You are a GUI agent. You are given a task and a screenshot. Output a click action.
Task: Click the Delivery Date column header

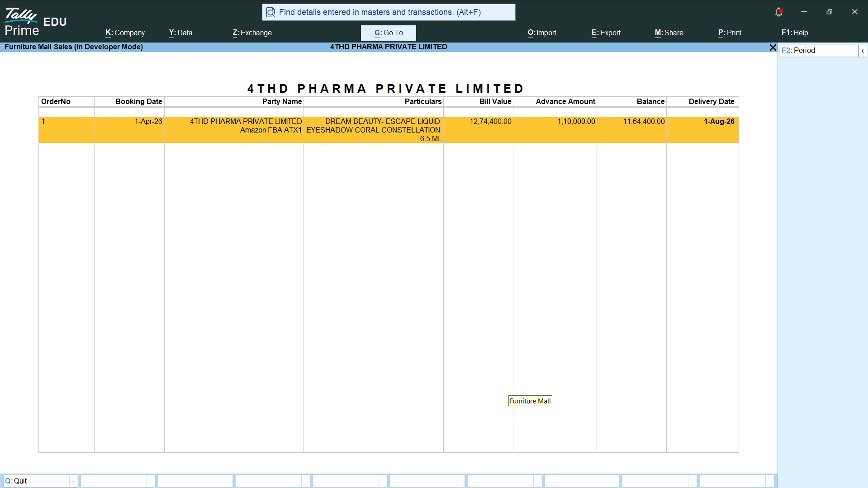pyautogui.click(x=711, y=102)
